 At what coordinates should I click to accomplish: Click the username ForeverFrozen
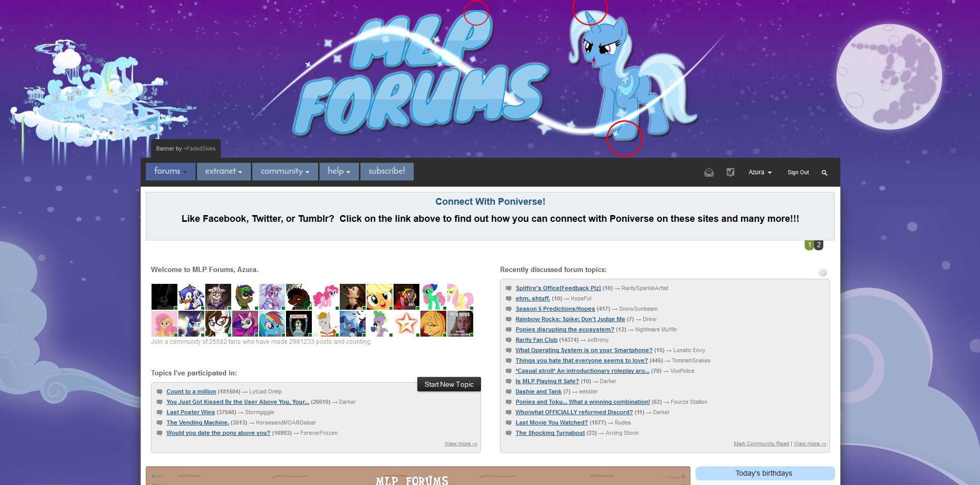click(x=319, y=433)
